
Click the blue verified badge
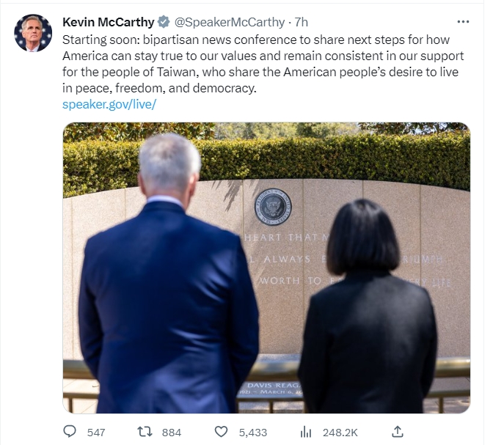(x=164, y=22)
